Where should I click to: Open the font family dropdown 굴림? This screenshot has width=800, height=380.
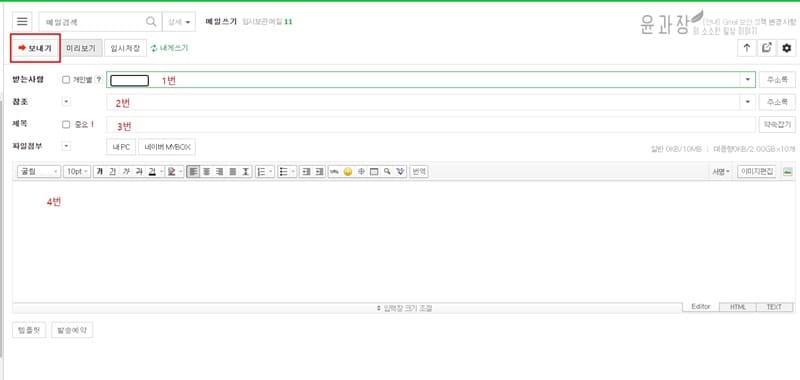click(x=39, y=172)
